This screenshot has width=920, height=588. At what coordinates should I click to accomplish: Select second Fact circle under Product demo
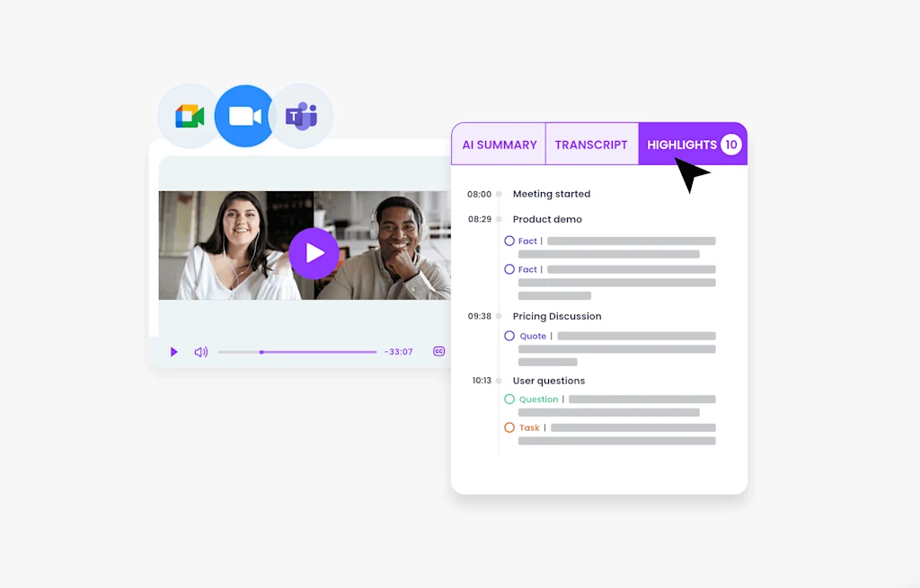pyautogui.click(x=509, y=269)
